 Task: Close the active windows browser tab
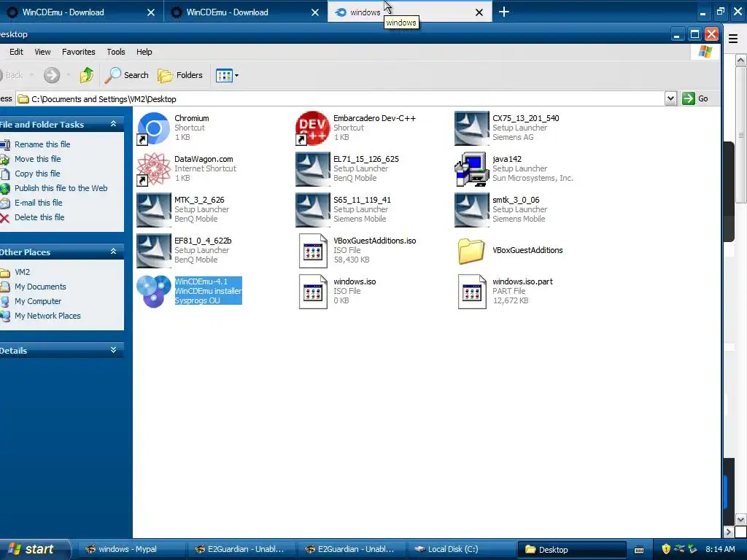(479, 12)
